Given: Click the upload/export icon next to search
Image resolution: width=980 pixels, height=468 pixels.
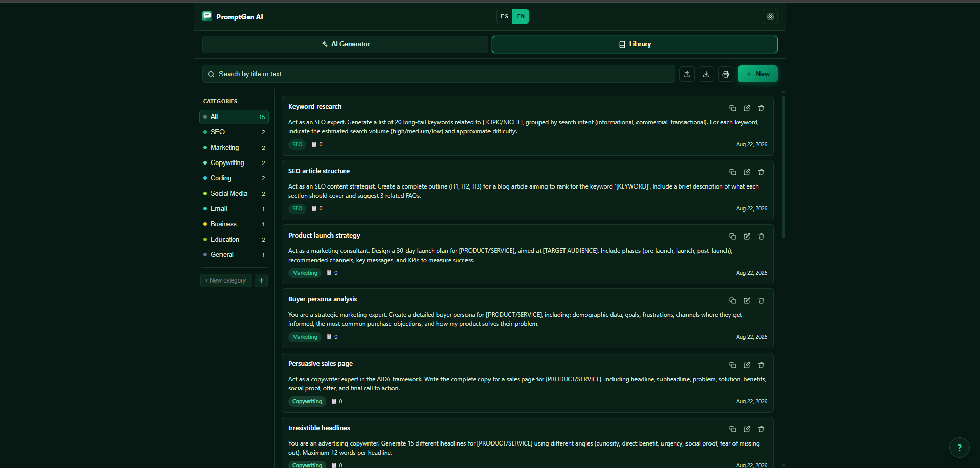Looking at the screenshot, I should click(x=687, y=74).
